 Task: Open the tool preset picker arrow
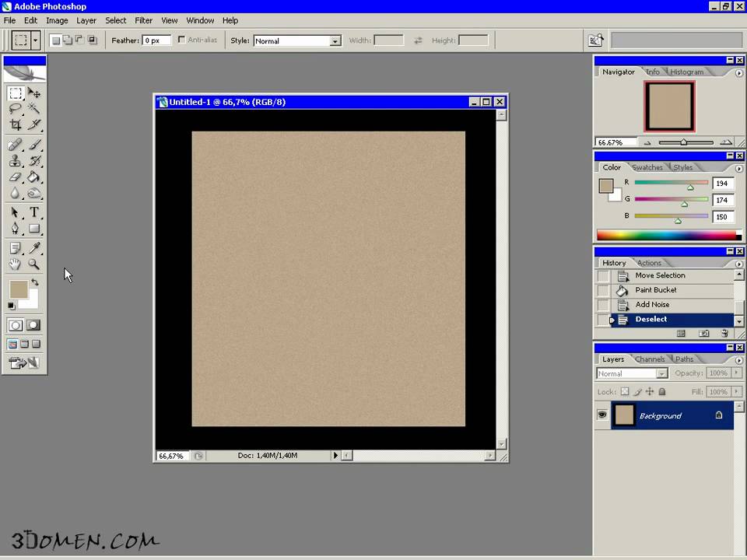pos(35,40)
